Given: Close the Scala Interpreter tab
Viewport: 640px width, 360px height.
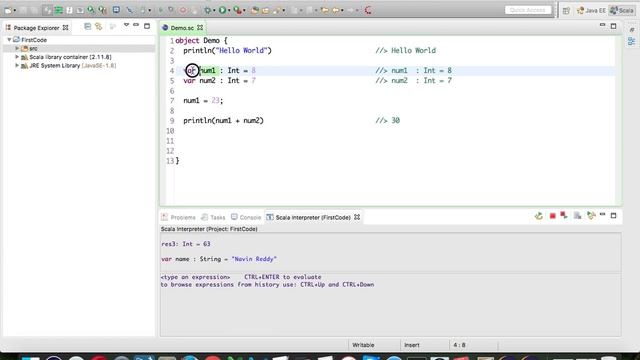Looking at the screenshot, I should click(x=357, y=217).
